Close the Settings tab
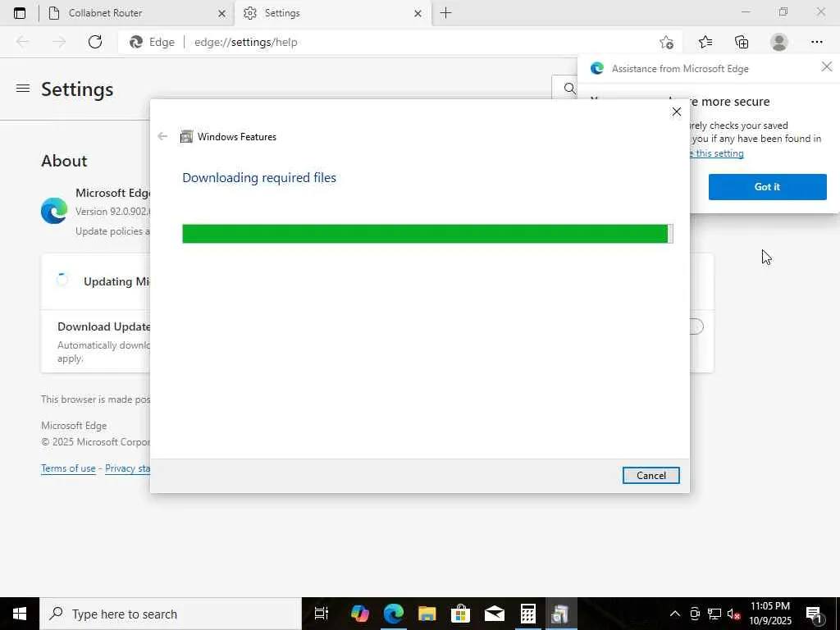Viewport: 840px width, 630px height. [418, 13]
